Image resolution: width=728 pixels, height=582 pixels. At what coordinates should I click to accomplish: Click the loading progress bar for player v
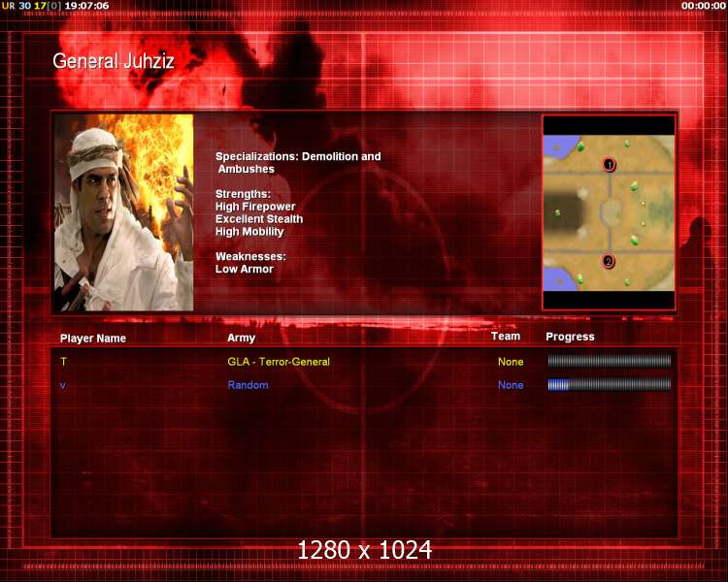pos(610,384)
